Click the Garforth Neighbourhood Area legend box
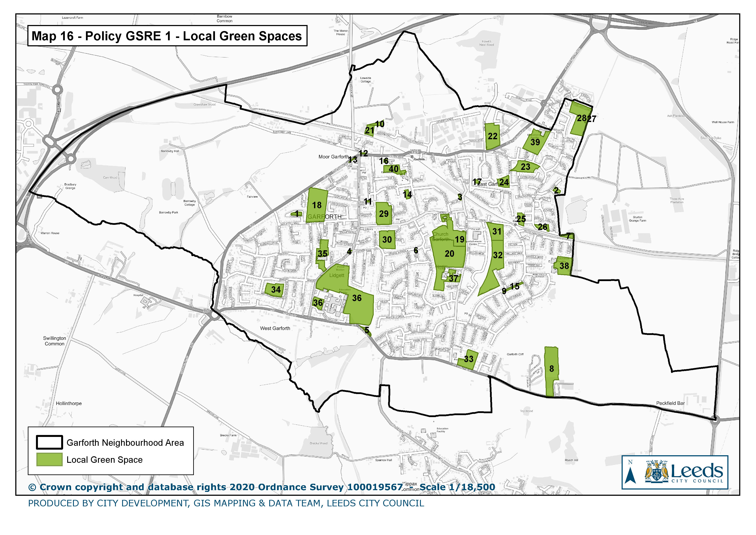Image resolution: width=756 pixels, height=535 pixels. (x=49, y=442)
